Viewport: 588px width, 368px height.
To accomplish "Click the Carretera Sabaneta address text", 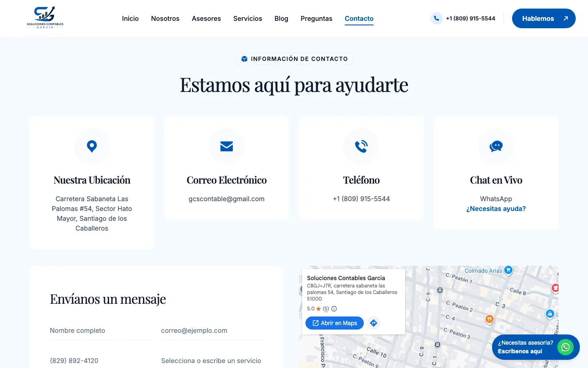I will click(92, 213).
